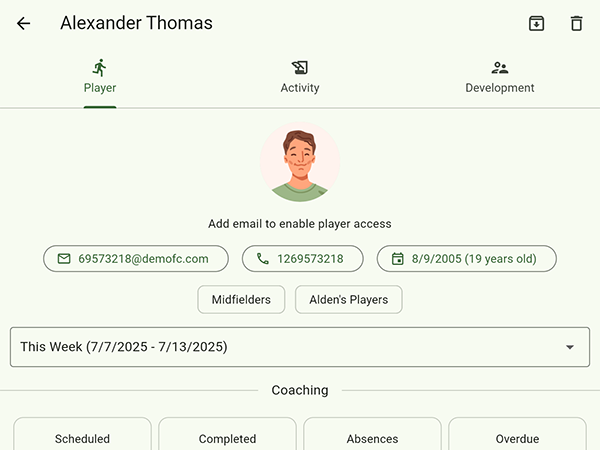Click the dropdown arrow on week selector

click(x=570, y=347)
